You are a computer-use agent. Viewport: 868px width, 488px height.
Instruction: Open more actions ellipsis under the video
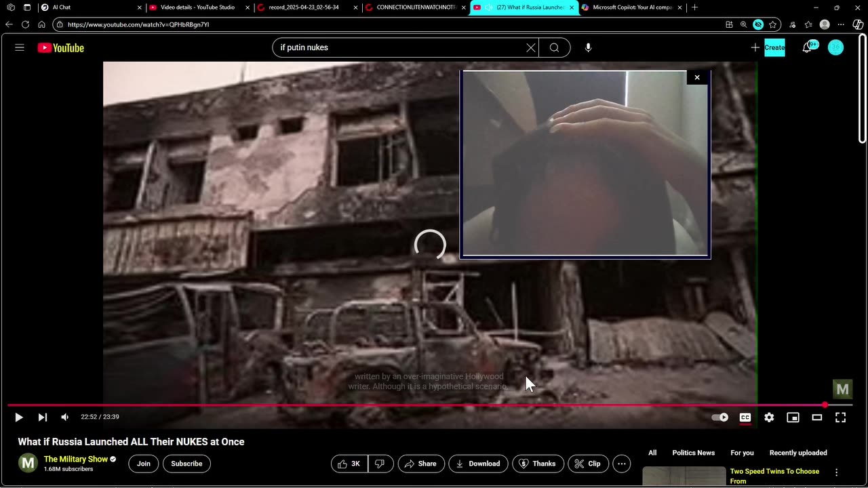click(x=622, y=464)
